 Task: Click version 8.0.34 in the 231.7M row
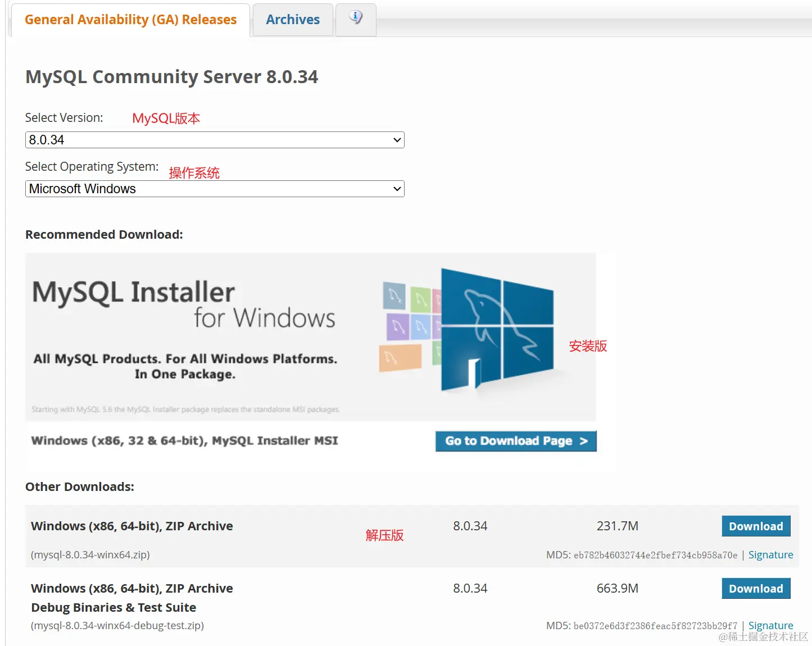pos(470,526)
